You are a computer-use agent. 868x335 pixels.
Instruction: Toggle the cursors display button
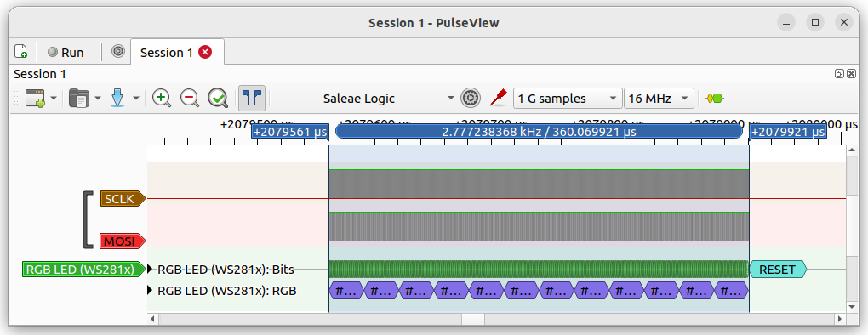[252, 99]
